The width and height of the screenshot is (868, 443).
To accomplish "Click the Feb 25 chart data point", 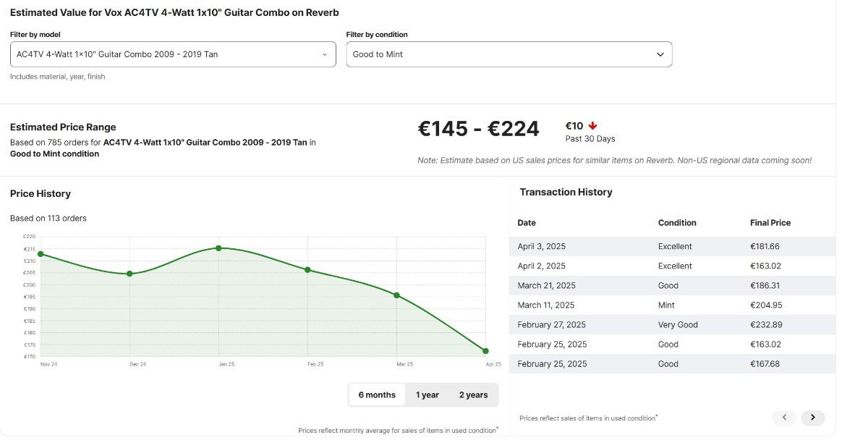I will (307, 270).
